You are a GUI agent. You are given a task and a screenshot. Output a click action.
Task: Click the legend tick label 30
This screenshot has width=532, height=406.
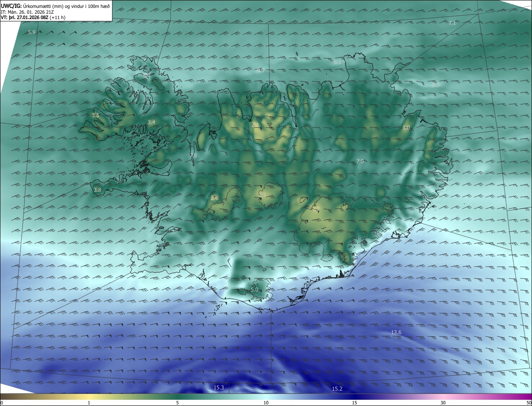(x=443, y=403)
